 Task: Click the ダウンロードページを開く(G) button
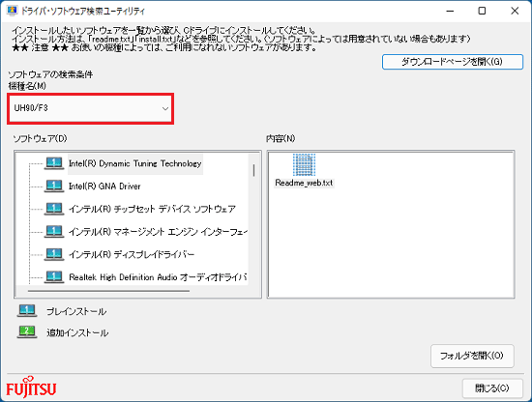point(453,62)
